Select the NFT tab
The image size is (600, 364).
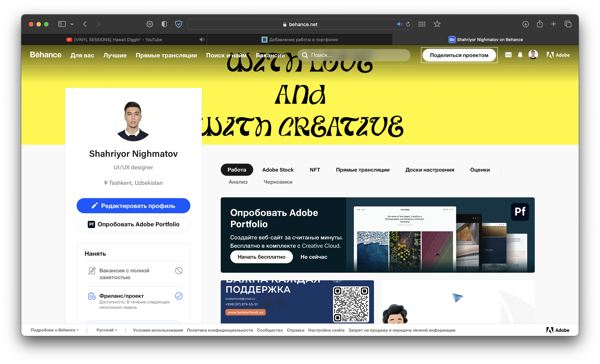tap(315, 170)
